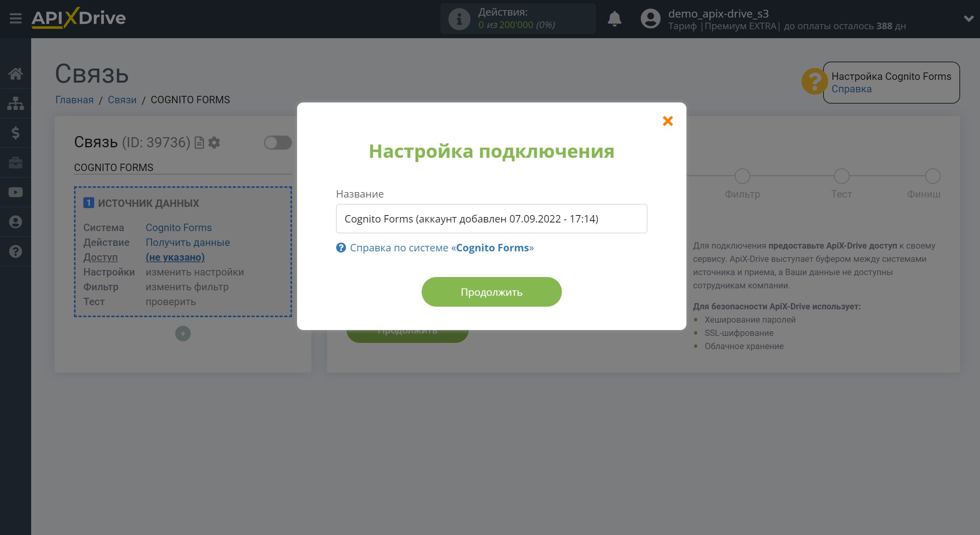Click ИСТОЧНИК ДАННЫХ header
This screenshot has width=980, height=535.
[148, 203]
